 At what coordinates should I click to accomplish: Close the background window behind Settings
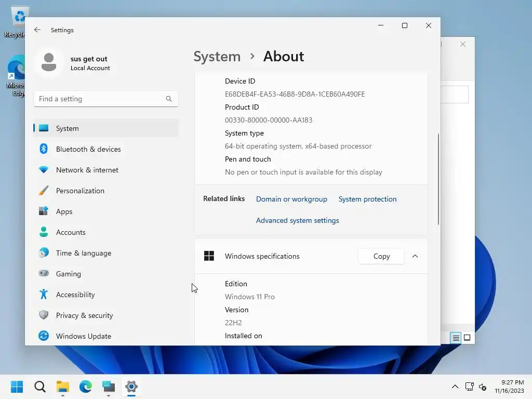[463, 44]
